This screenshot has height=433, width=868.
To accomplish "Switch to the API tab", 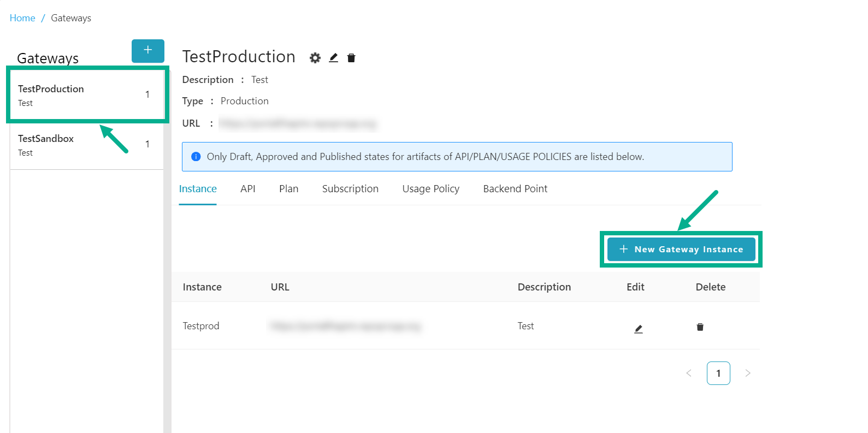I will pos(247,189).
